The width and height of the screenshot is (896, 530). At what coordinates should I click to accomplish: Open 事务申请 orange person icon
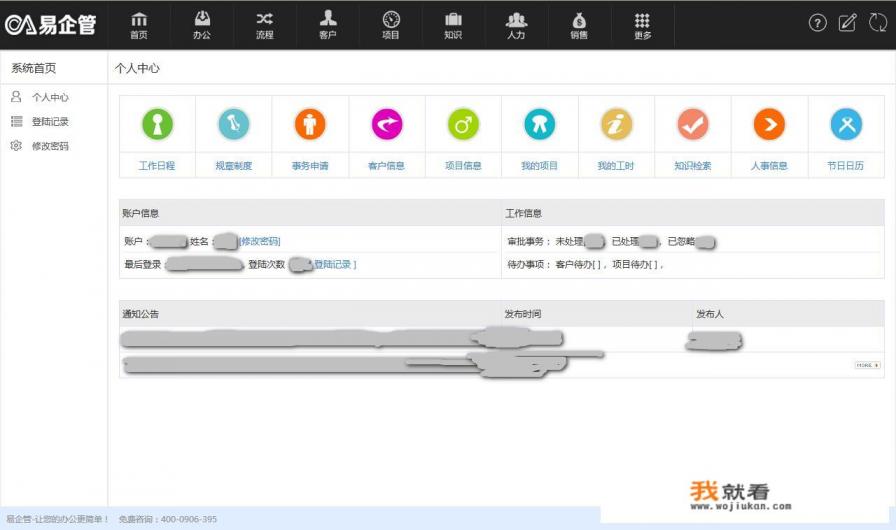coord(310,124)
